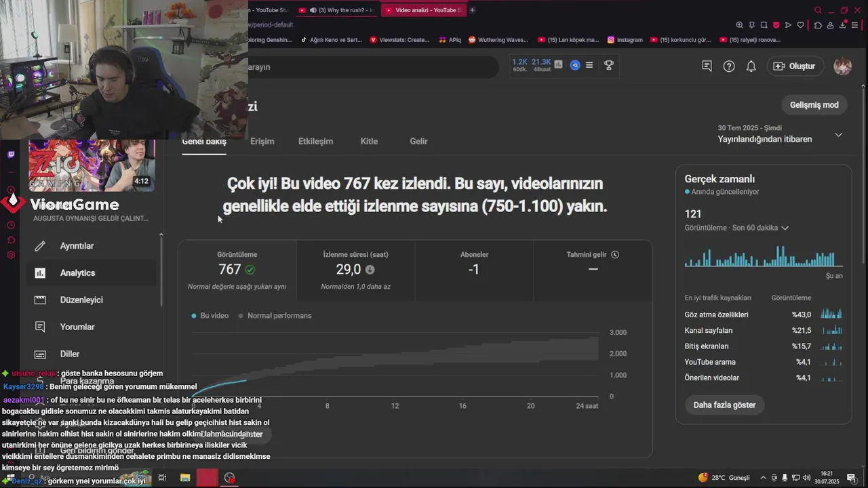
Task: Switch to the Kitle tab
Action: pos(369,141)
